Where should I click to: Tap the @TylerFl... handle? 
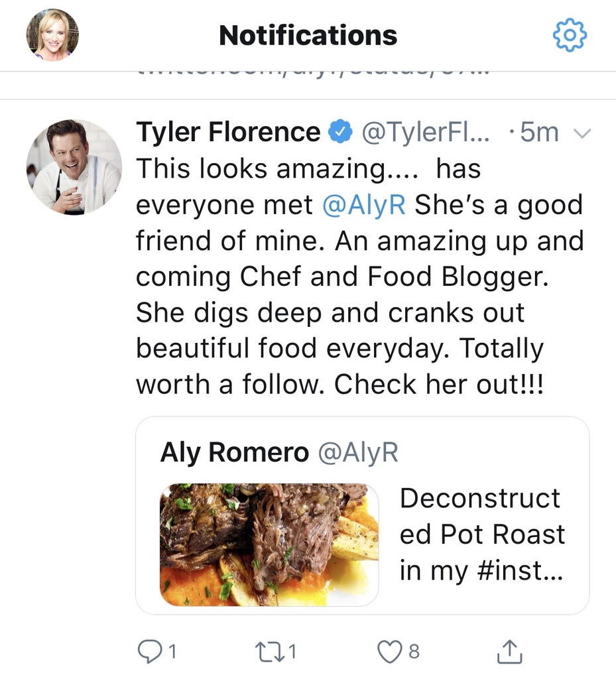(x=425, y=133)
